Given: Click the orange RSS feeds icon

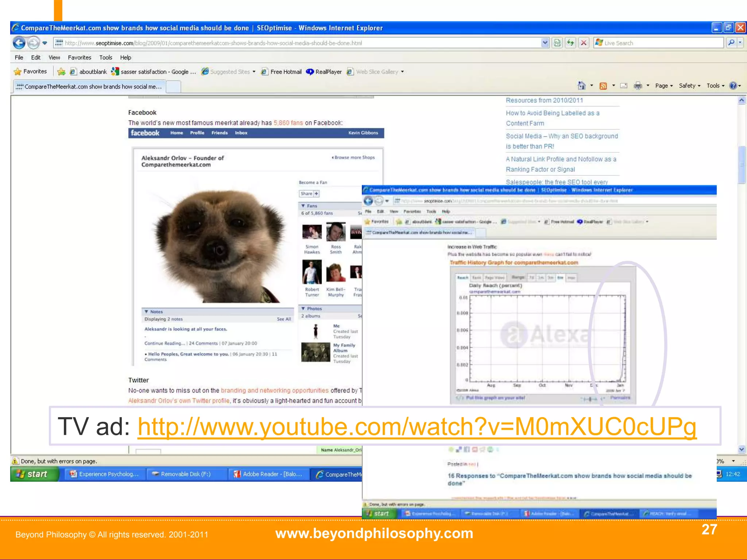Looking at the screenshot, I should [x=603, y=86].
